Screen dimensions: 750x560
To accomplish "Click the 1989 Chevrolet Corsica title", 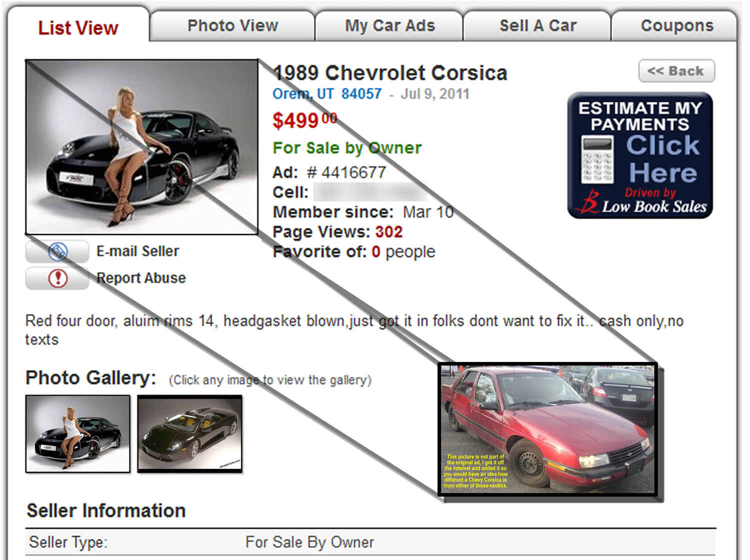I will click(390, 73).
